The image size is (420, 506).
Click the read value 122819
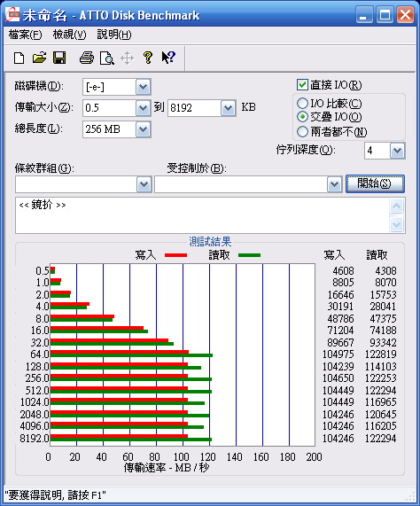[381, 354]
